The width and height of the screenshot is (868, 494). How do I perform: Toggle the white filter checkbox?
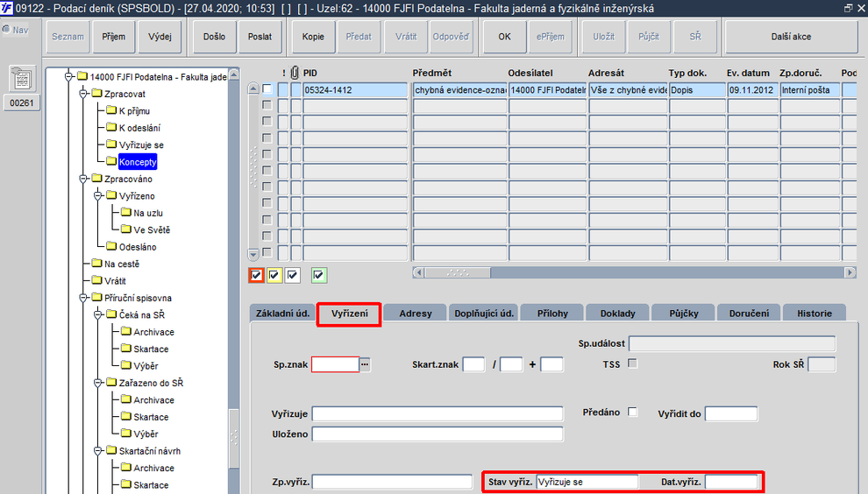point(292,275)
